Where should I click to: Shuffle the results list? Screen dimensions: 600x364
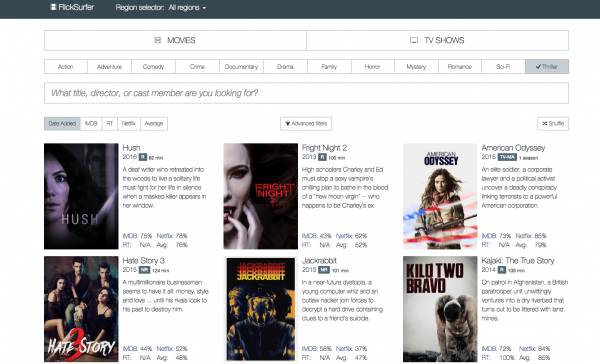click(x=553, y=124)
